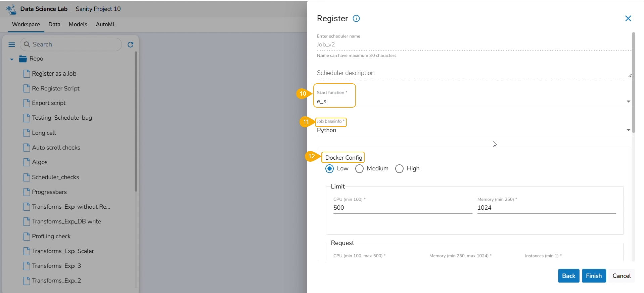
Task: Close the Register panel with the X icon
Action: pyautogui.click(x=628, y=19)
